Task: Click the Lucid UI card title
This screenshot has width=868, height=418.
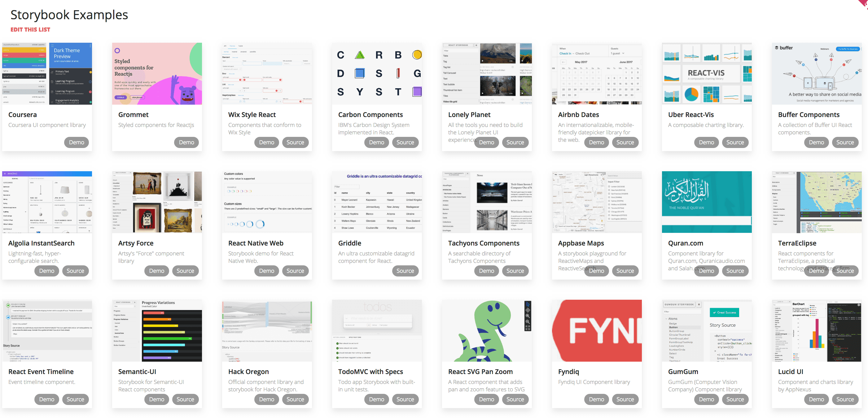Action: (791, 372)
